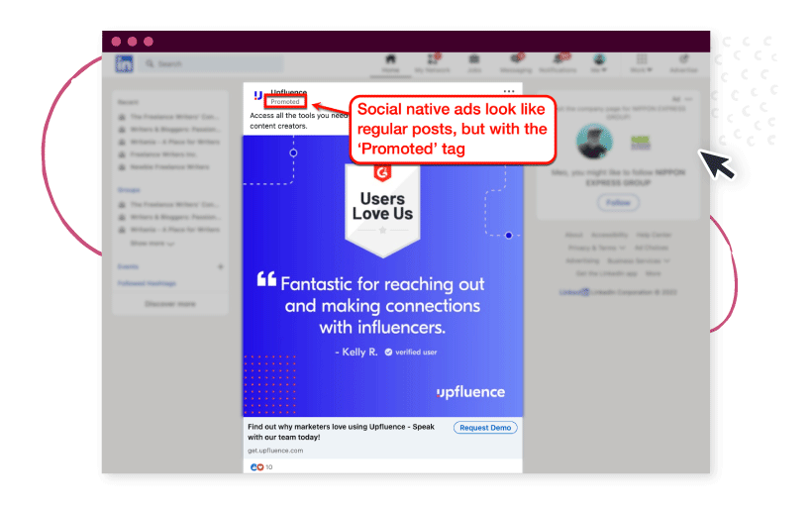
Task: Click the plus icon beside Events
Action: point(220,266)
